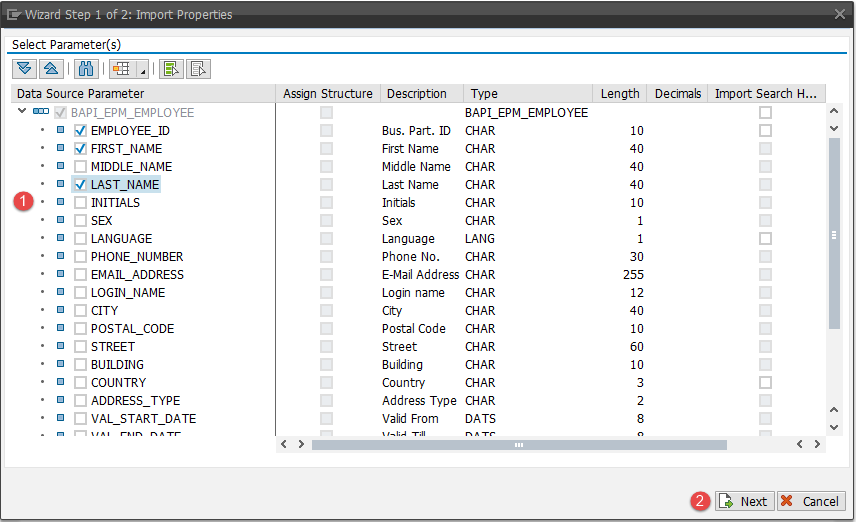Viewport: 856px width, 522px height.
Task: Click the field icon next to EMPLOYEE_ID
Action: click(60, 131)
